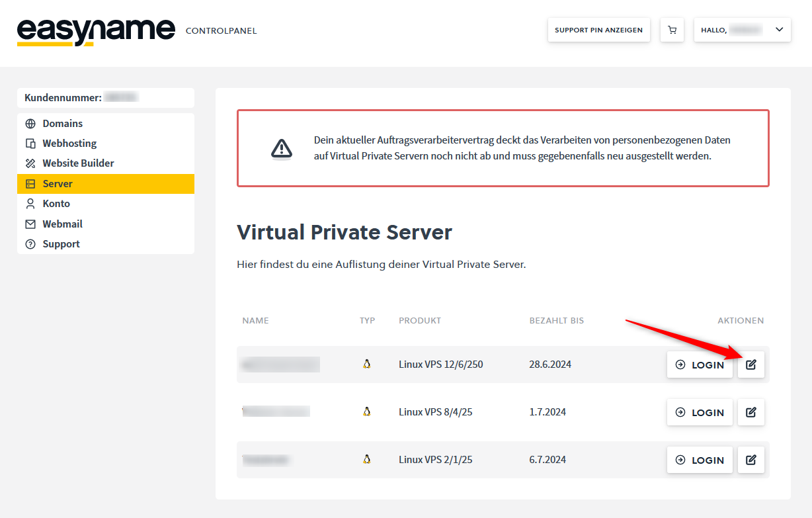Log in to Linux VPS 2/1/25 server
This screenshot has height=518, width=812.
pyautogui.click(x=700, y=460)
